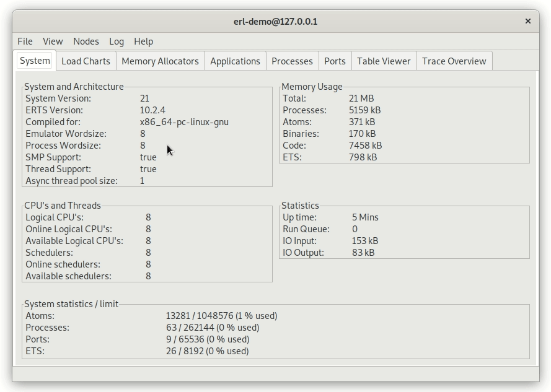Viewport: 551px width, 392px height.
Task: Click the Process Wordsize label
Action: (x=63, y=146)
